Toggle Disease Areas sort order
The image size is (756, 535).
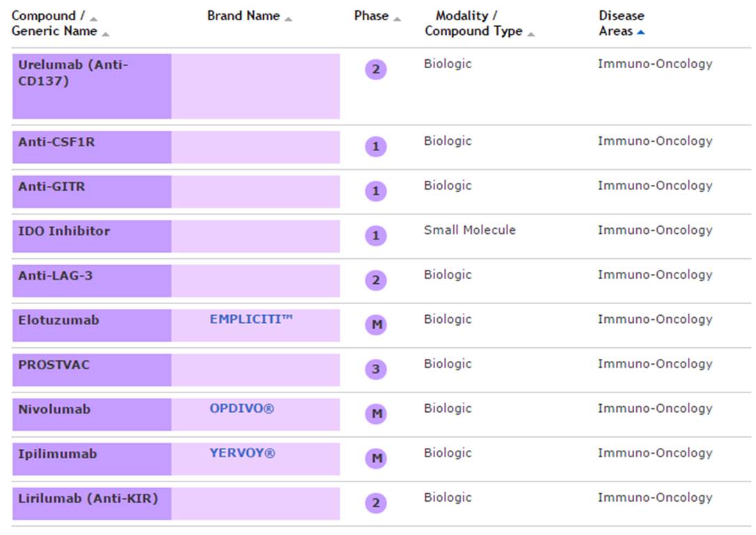(x=621, y=24)
